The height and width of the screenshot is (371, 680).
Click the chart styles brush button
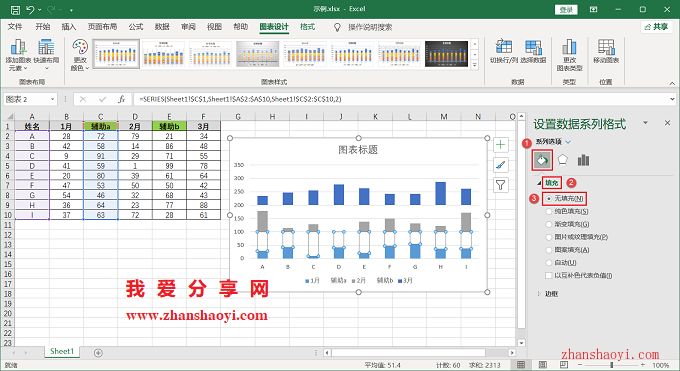pos(500,165)
